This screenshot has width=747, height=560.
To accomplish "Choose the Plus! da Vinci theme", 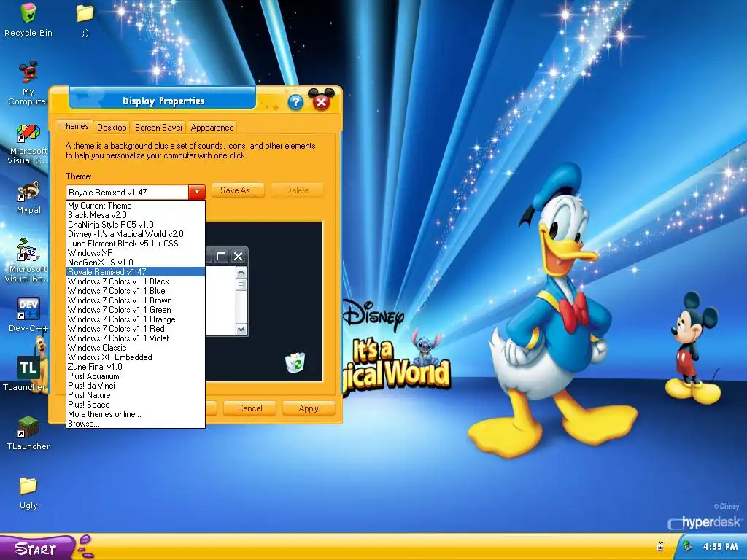I will click(136, 386).
